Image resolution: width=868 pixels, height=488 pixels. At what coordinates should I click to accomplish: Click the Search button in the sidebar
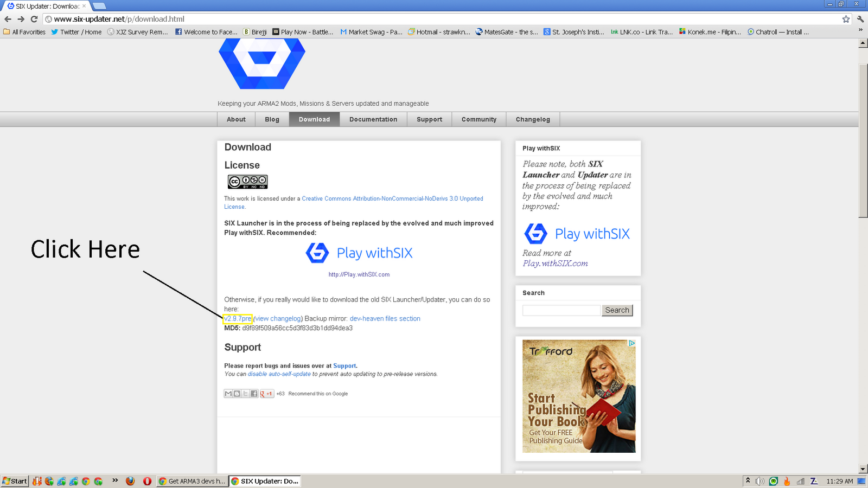click(x=617, y=310)
